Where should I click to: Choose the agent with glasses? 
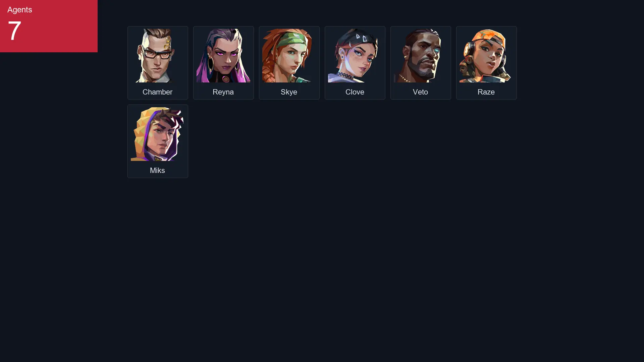coord(157,56)
